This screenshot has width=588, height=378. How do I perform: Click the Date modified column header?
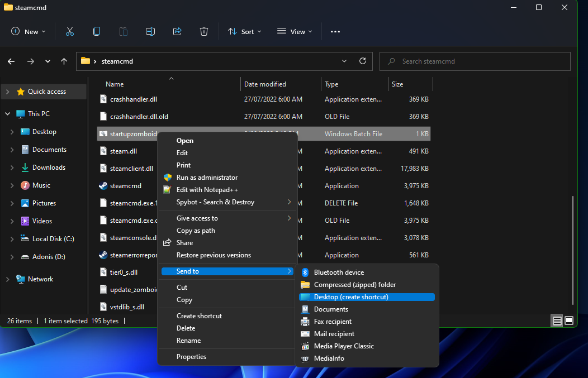coord(265,84)
